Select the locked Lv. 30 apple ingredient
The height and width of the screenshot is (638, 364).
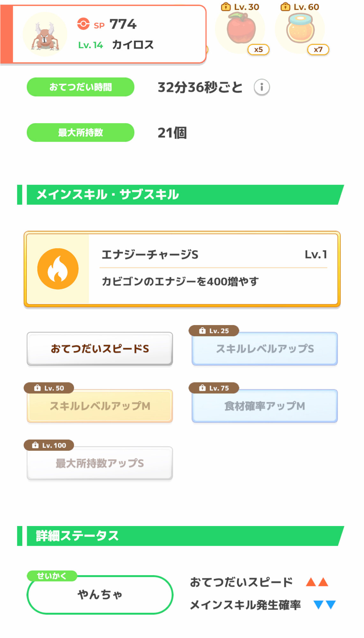click(241, 29)
